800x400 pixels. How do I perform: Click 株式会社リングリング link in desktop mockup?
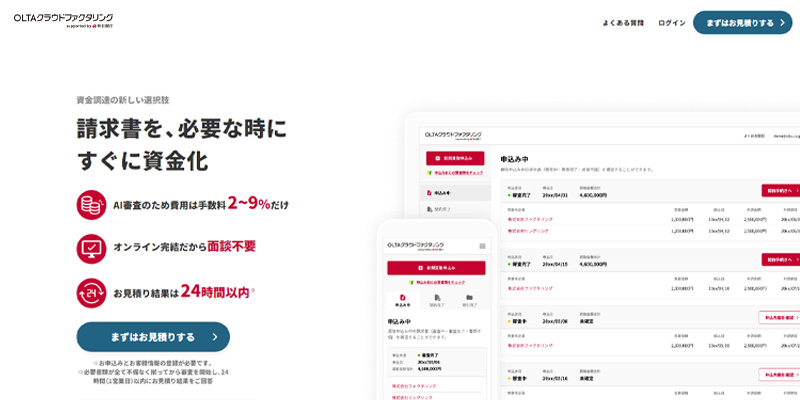pos(528,231)
